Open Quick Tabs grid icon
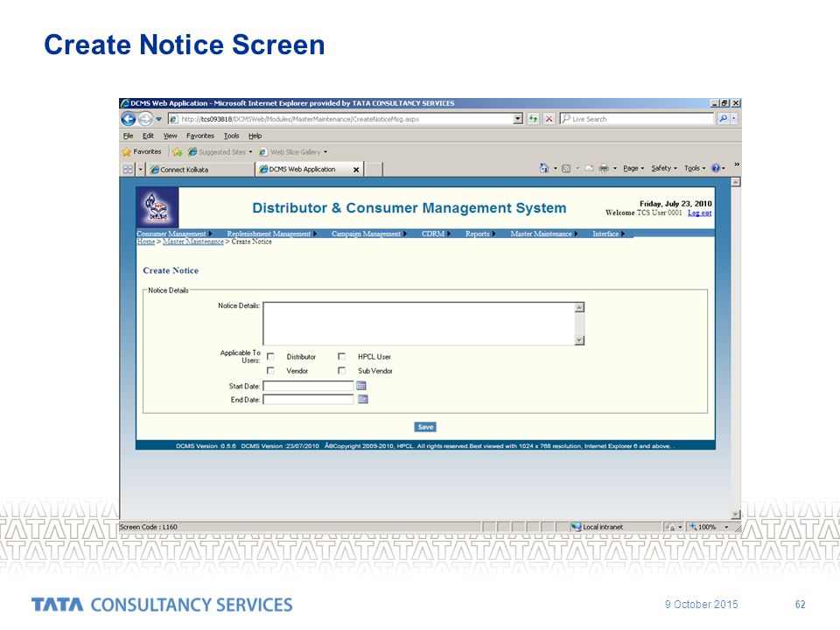This screenshot has width=840, height=630. 128,169
